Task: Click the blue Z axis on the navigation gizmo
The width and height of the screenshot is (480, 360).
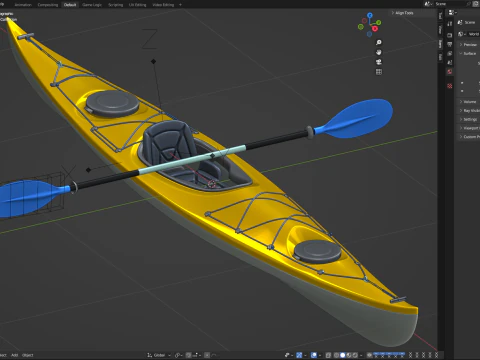Action: click(370, 15)
